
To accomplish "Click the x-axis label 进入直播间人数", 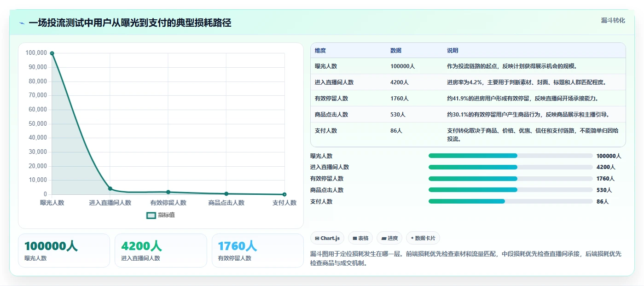I will pos(110,203).
